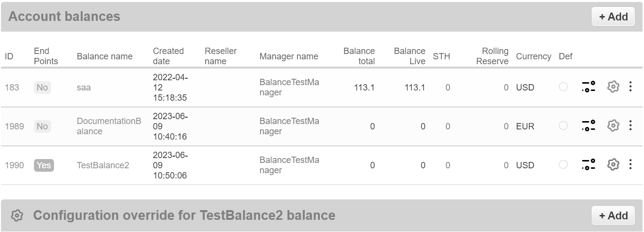The height and width of the screenshot is (232, 644).
Task: Click gear icon for DocumentationBalance row
Action: [x=613, y=126]
